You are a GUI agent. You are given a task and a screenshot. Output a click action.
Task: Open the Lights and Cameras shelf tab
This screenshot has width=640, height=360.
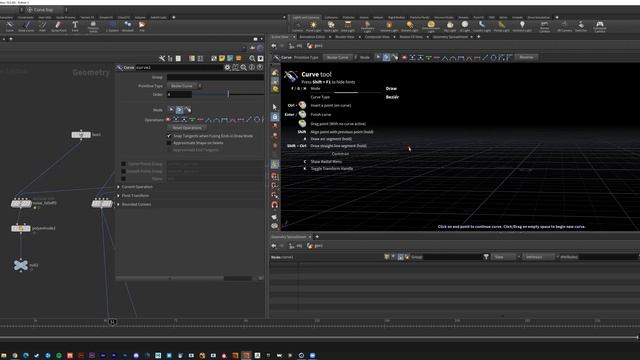click(305, 17)
